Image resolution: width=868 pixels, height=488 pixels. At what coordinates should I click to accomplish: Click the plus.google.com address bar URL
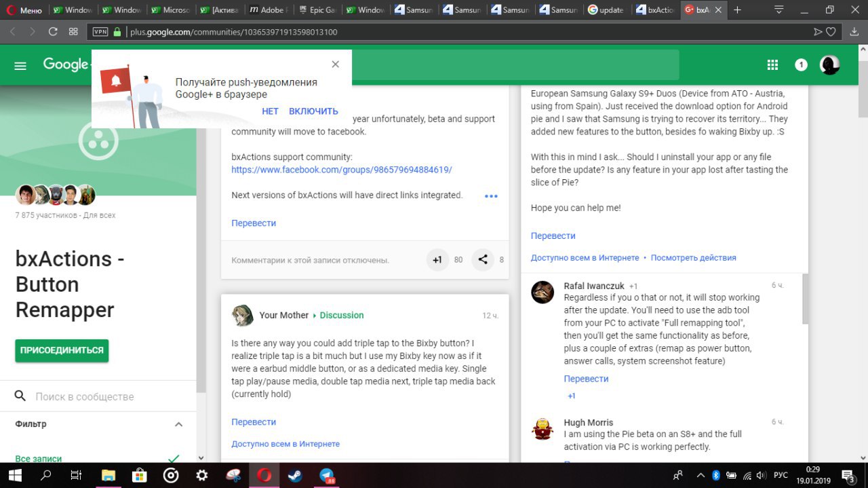coord(234,32)
